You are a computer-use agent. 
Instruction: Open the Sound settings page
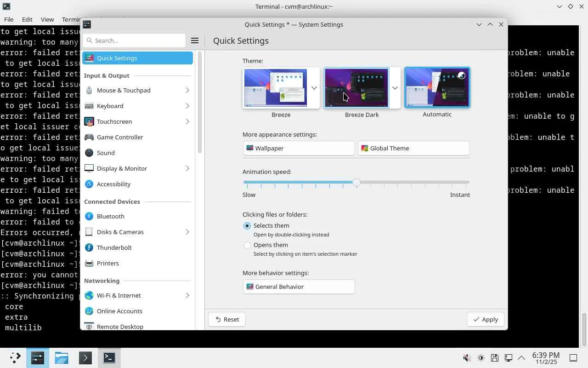pos(137,153)
